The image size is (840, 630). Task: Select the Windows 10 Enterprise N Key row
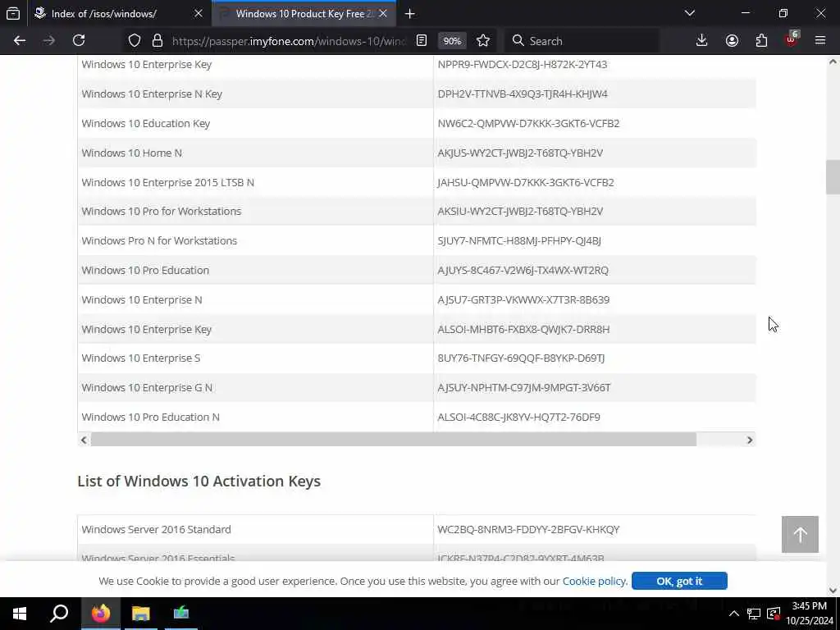click(417, 94)
